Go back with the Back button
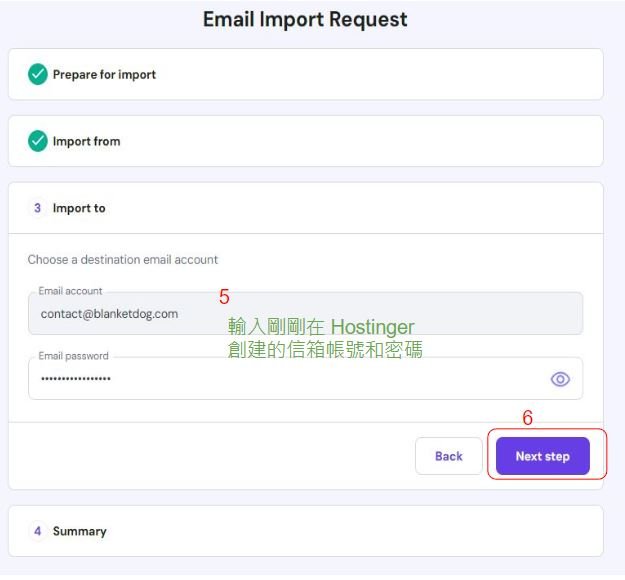This screenshot has height=580, width=625. click(449, 456)
